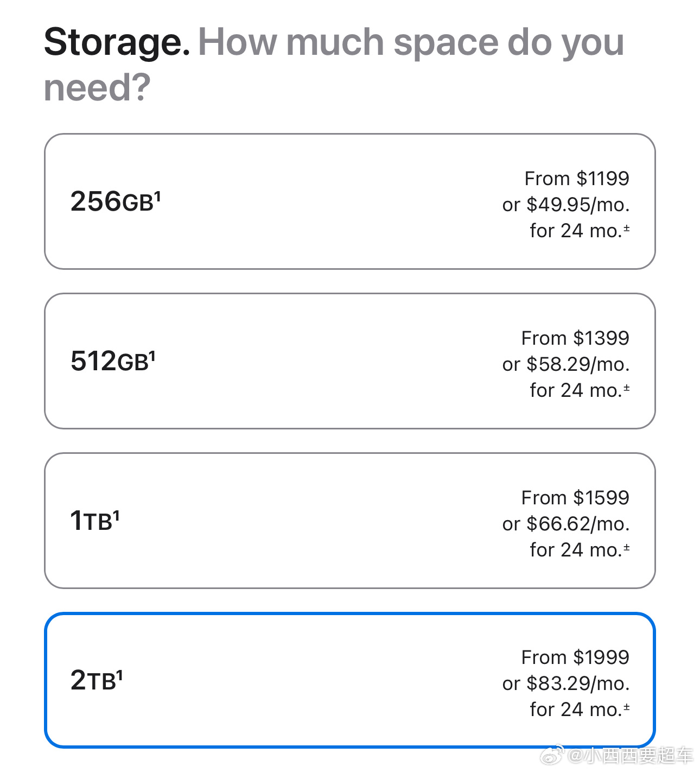Choose the 512GB storage card

coord(350,361)
